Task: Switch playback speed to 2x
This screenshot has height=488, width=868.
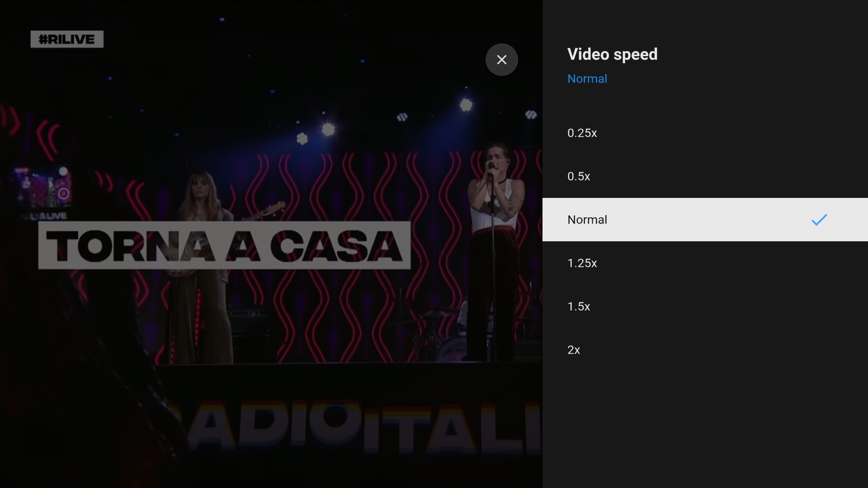Action: pos(574,350)
